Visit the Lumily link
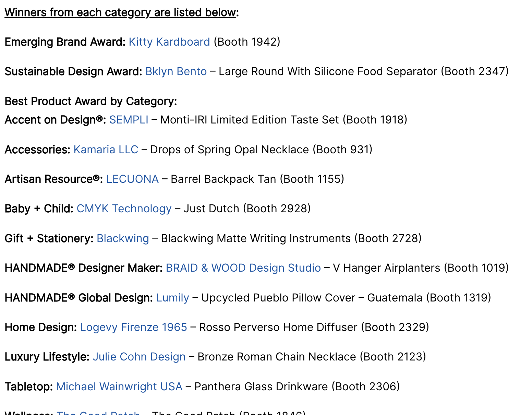Image resolution: width=532 pixels, height=415 pixels. pyautogui.click(x=172, y=298)
